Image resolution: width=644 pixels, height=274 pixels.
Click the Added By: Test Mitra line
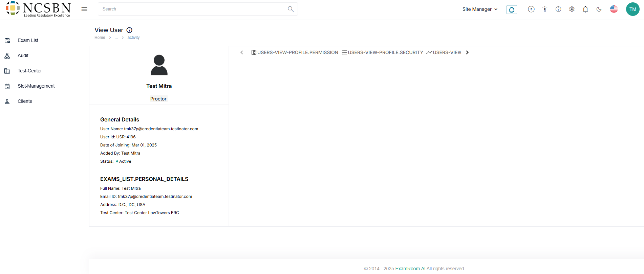(x=120, y=153)
